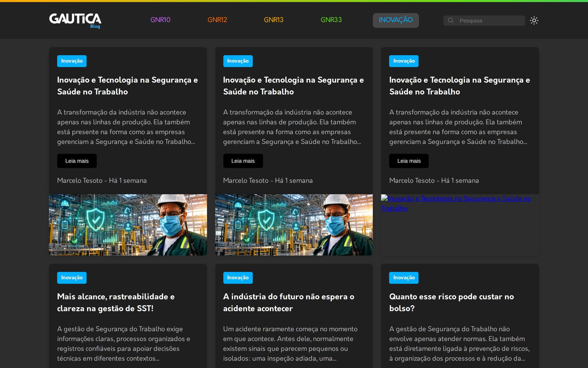Click excerpt 'Um acidente raramente começa no momento'
Image resolution: width=588 pixels, height=368 pixels.
click(x=290, y=329)
